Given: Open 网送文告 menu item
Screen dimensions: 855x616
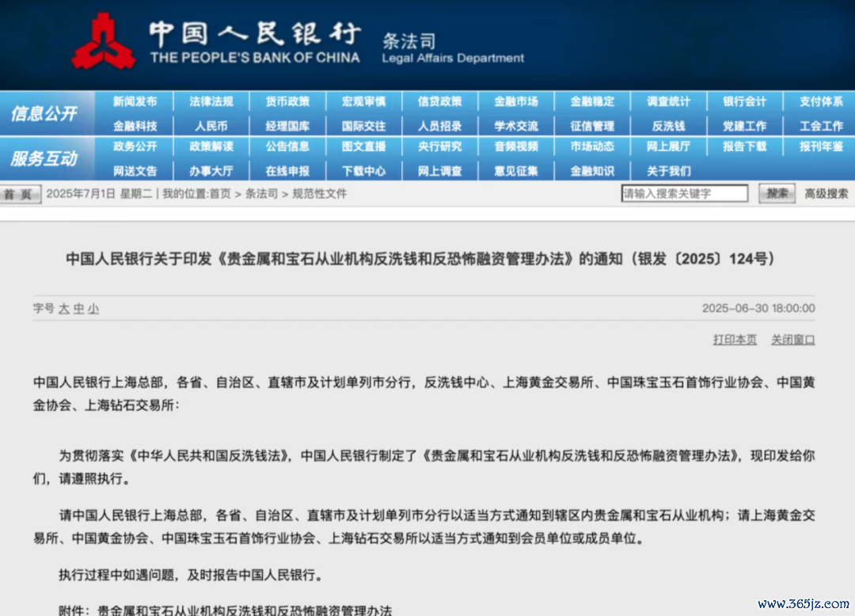Looking at the screenshot, I should click(x=135, y=171).
